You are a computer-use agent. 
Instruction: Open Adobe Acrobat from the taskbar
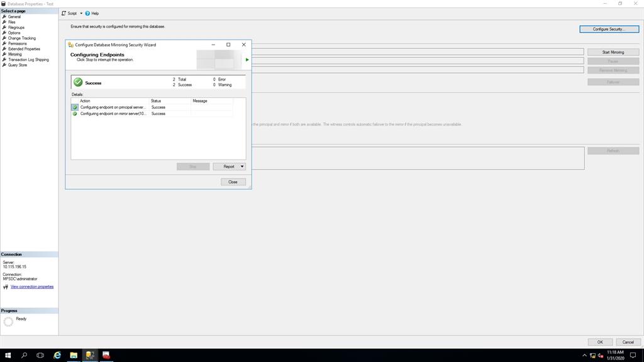coord(106,355)
